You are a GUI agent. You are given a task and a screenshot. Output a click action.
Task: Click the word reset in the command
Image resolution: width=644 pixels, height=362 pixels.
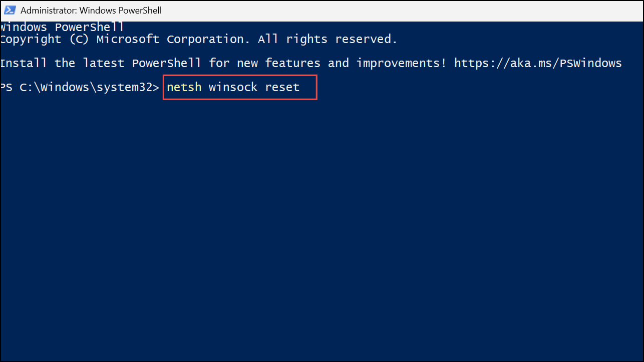tap(282, 87)
